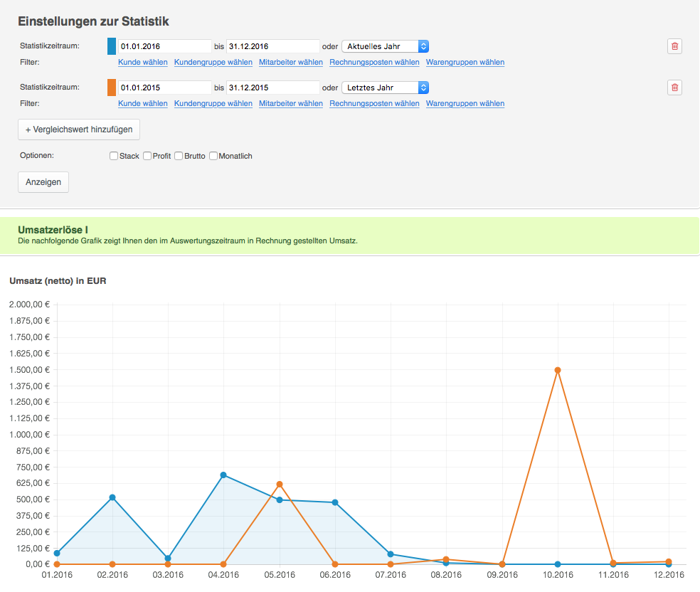Edit the end date 31.12.2015
This screenshot has height=592, width=700.
click(x=272, y=88)
